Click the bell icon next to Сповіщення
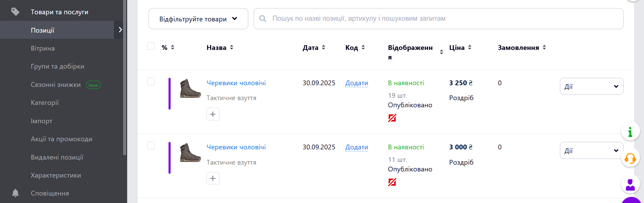Image resolution: width=644 pixels, height=203 pixels. click(15, 193)
